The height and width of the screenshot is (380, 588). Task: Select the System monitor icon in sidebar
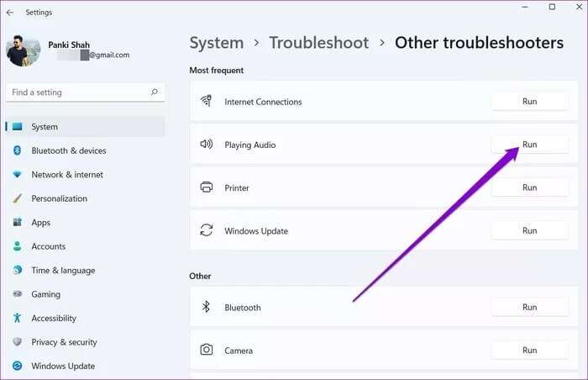click(x=18, y=127)
